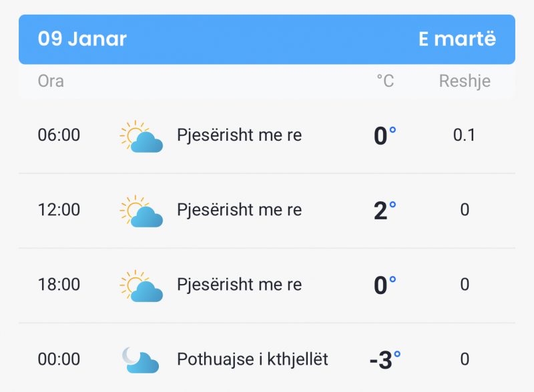The image size is (534, 392).
Task: Click the 0 precipitation value at 00:00
Action: tap(465, 359)
